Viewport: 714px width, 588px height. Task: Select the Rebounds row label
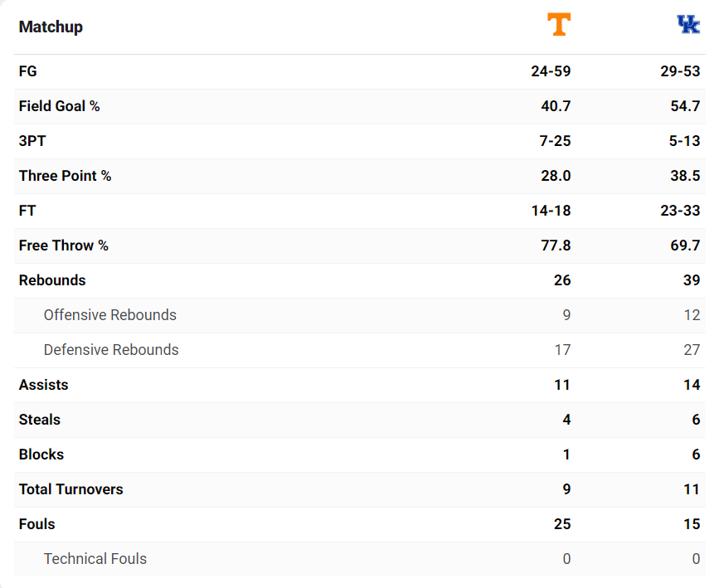click(x=52, y=280)
